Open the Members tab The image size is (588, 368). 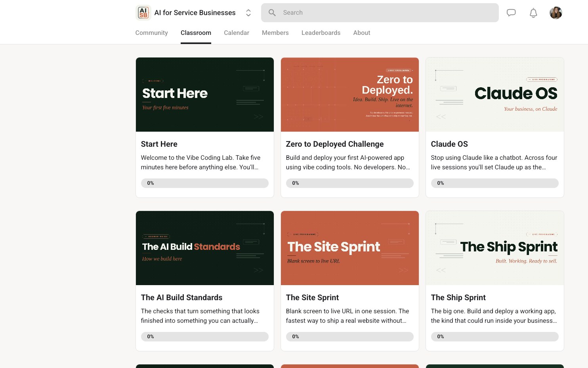(275, 33)
